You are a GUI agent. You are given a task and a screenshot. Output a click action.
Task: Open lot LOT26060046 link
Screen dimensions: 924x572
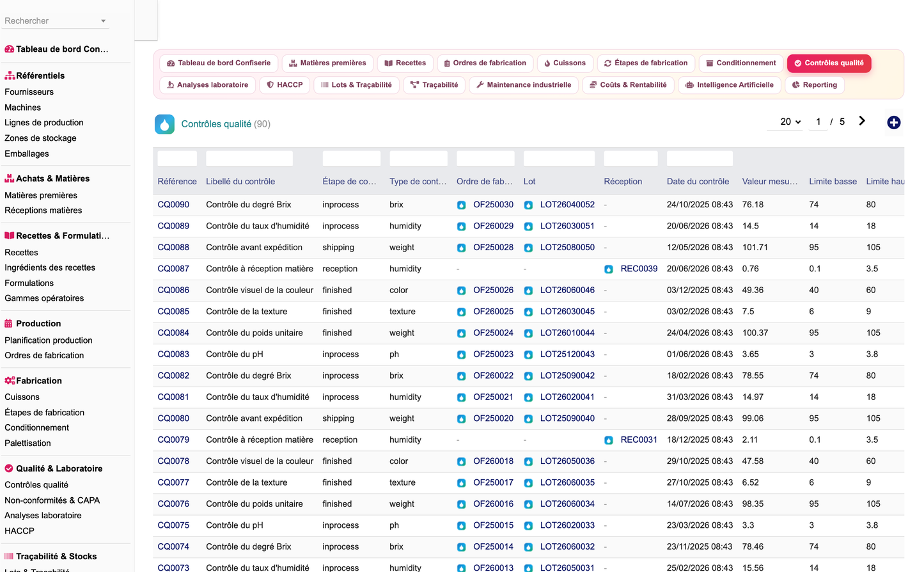[x=567, y=290]
